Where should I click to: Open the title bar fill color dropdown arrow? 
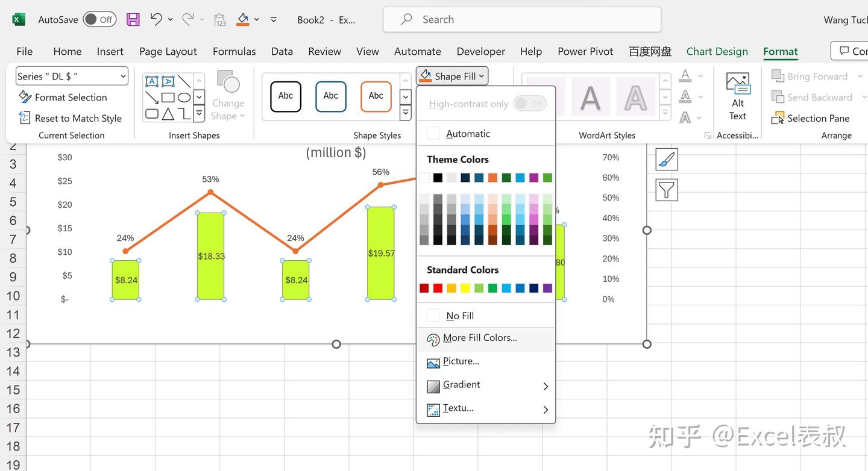(x=257, y=20)
